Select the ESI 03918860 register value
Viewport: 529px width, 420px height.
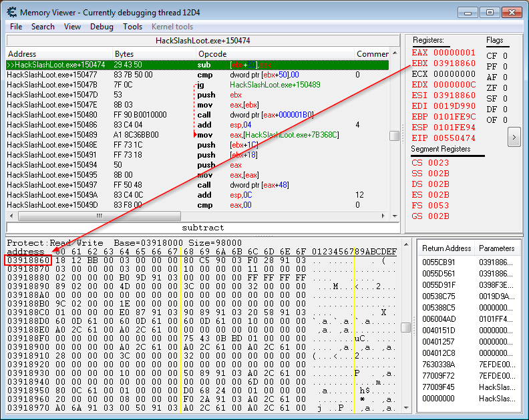pos(444,95)
